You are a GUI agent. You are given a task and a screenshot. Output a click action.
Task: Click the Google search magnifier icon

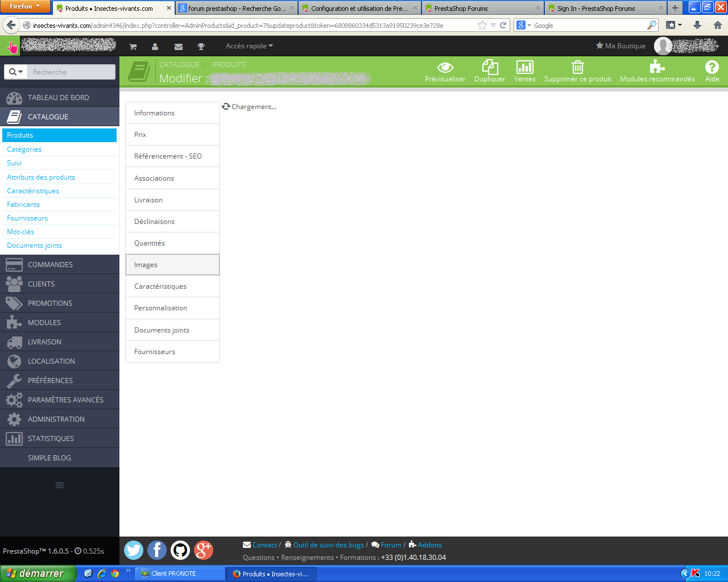(x=652, y=26)
